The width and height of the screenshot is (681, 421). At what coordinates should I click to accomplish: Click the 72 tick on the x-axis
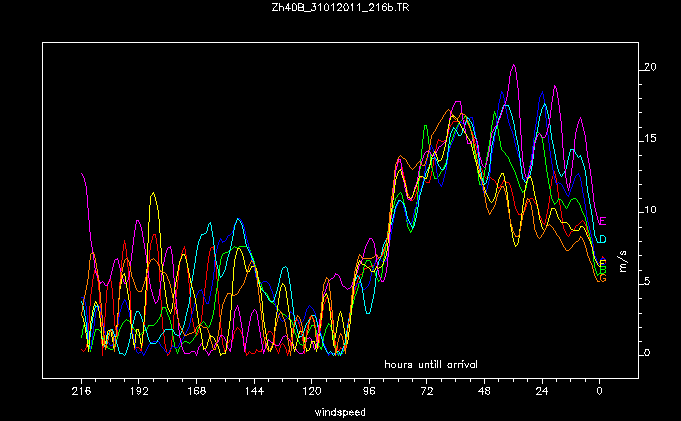coord(427,392)
